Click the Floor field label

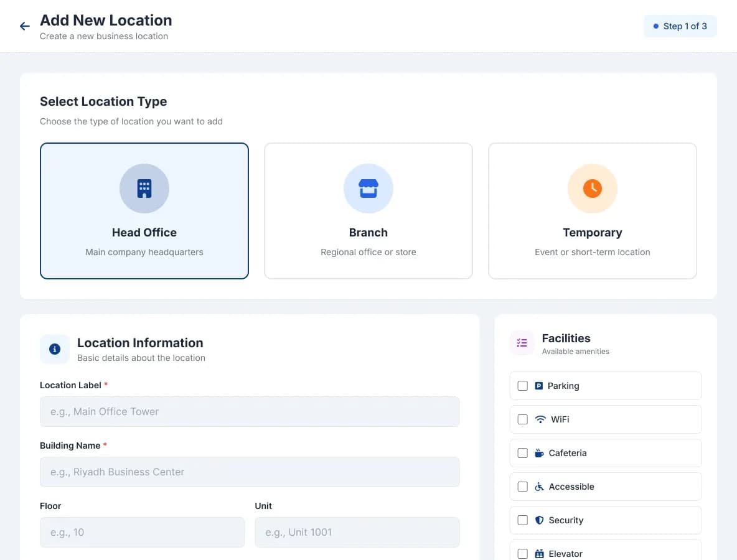50,506
